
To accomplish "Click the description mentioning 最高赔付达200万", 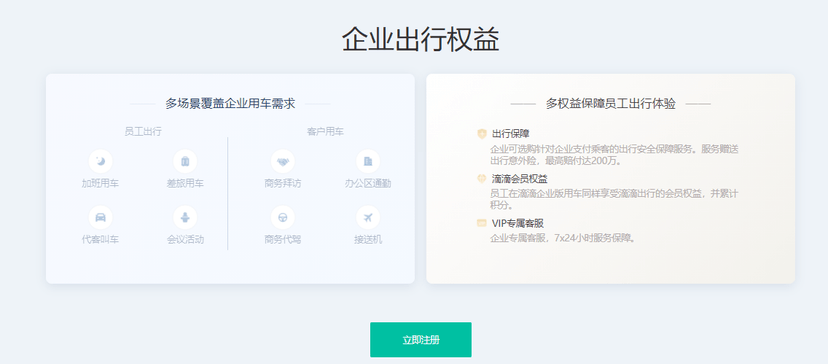I will 614,154.
